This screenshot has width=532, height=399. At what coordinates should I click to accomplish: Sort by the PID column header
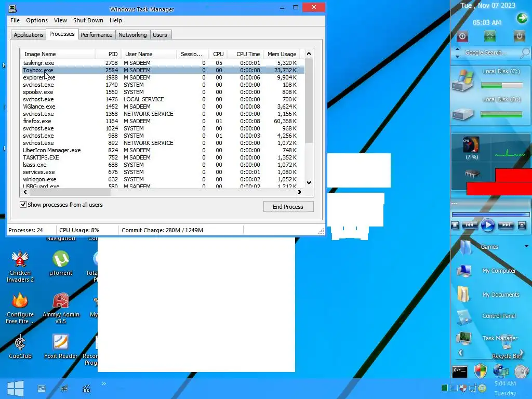pos(108,54)
